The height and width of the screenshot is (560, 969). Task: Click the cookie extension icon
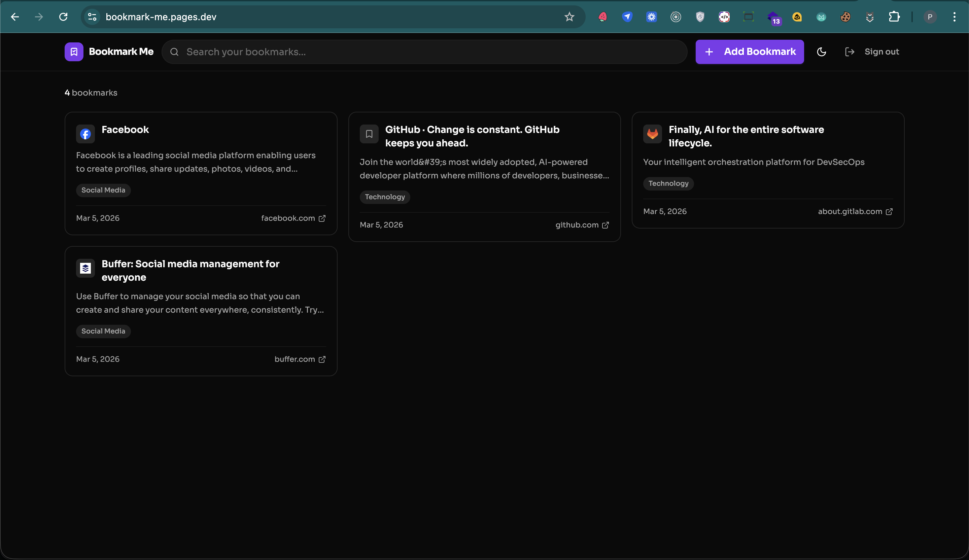coord(845,17)
